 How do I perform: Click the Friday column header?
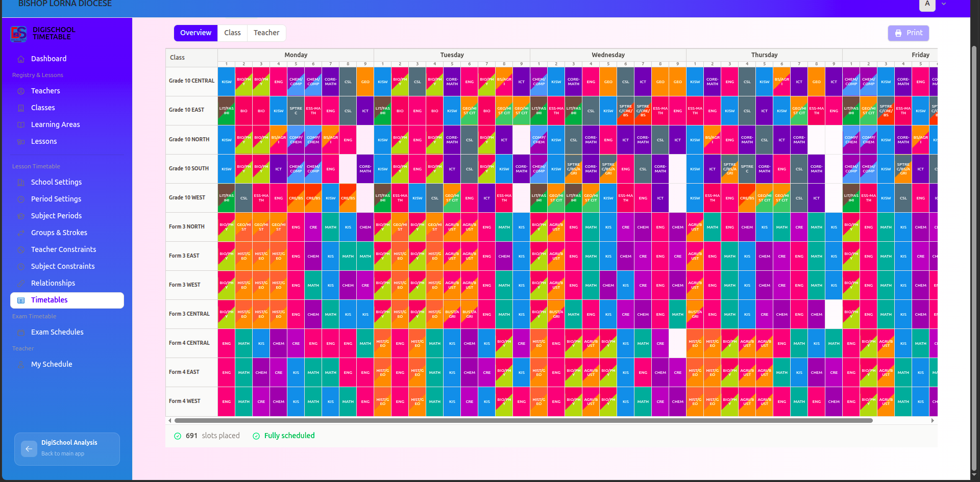(x=890, y=55)
